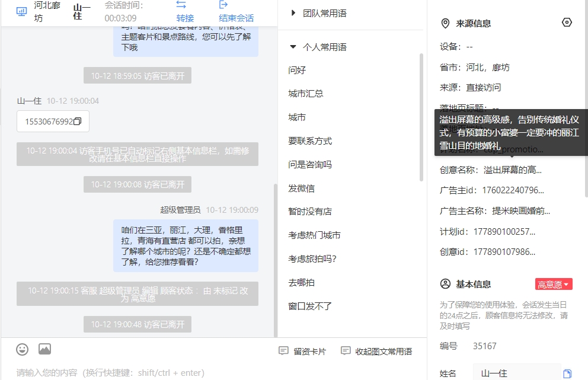Open the hexagon settings icon in 来源信息
588x380 pixels.
(567, 23)
